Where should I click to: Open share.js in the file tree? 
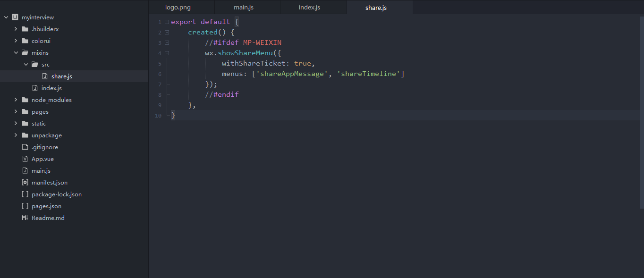(62, 76)
